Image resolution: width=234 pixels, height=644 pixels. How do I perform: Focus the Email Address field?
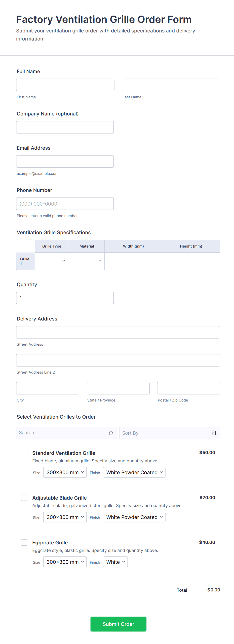click(x=65, y=162)
